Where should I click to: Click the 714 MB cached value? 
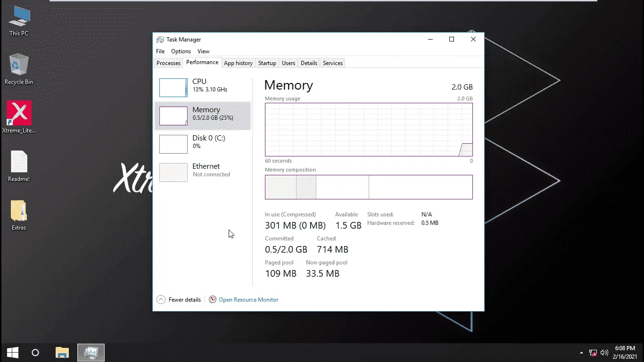coord(332,250)
